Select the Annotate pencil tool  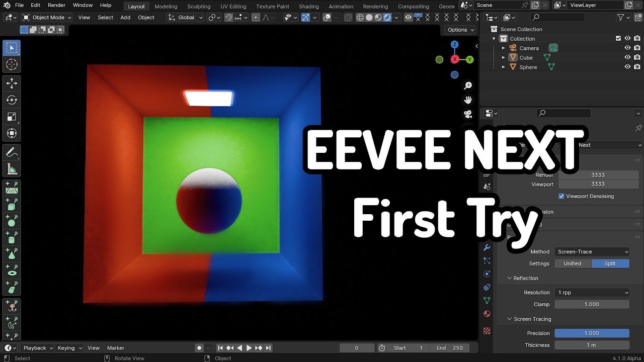coord(12,152)
